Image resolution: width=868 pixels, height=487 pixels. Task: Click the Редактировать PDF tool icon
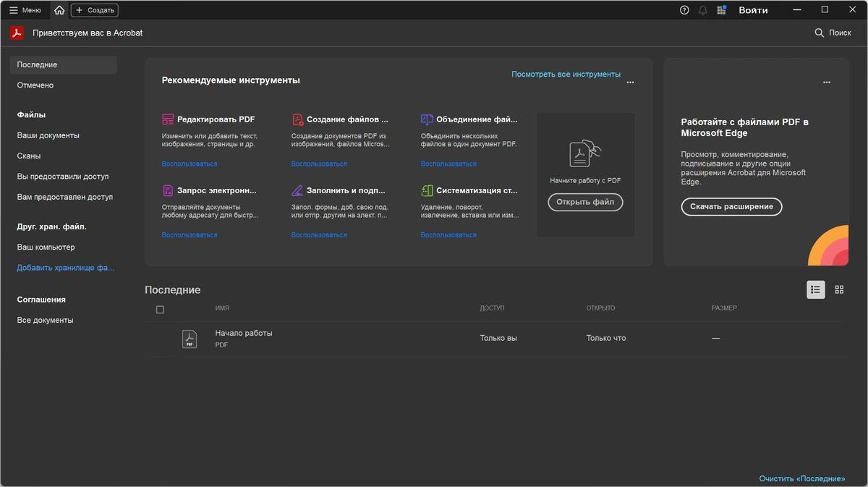(168, 119)
